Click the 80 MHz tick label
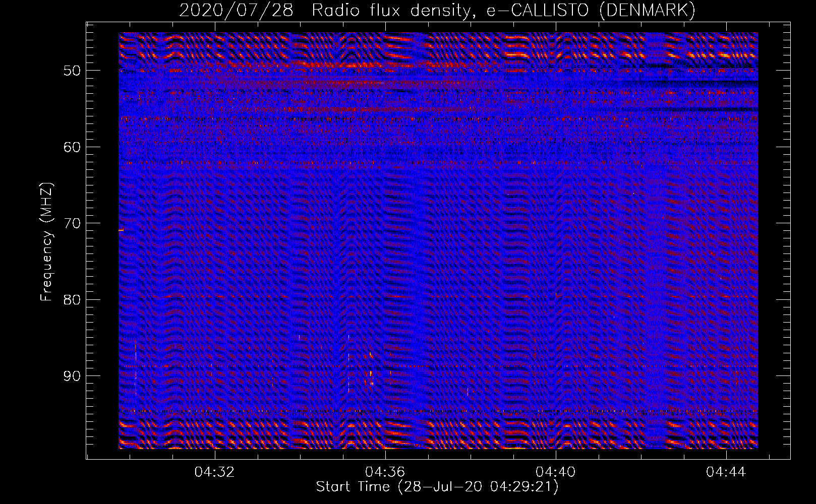The height and width of the screenshot is (504, 816). point(72,299)
